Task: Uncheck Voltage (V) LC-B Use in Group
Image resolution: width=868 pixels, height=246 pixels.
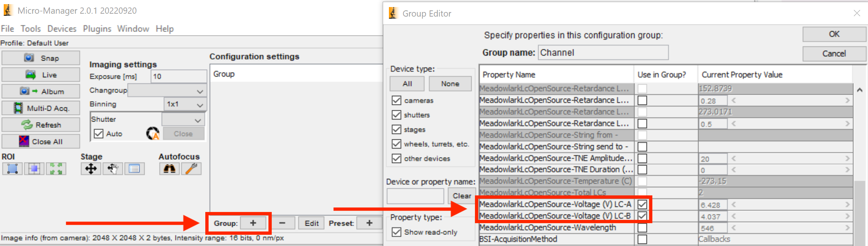Action: click(642, 216)
